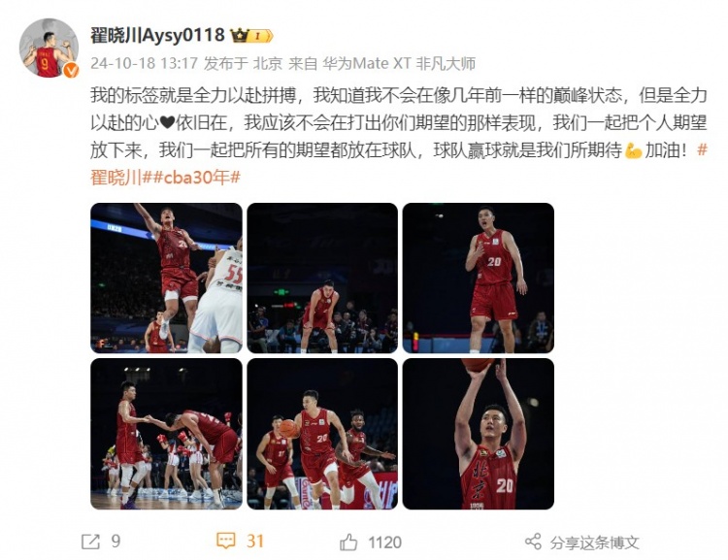Open the dribbling player photo

(x=322, y=434)
